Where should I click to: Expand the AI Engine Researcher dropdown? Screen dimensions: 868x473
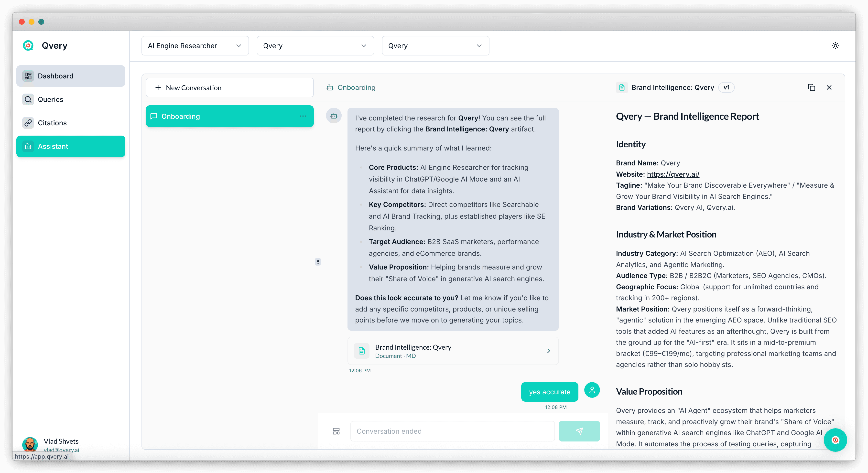(x=195, y=46)
